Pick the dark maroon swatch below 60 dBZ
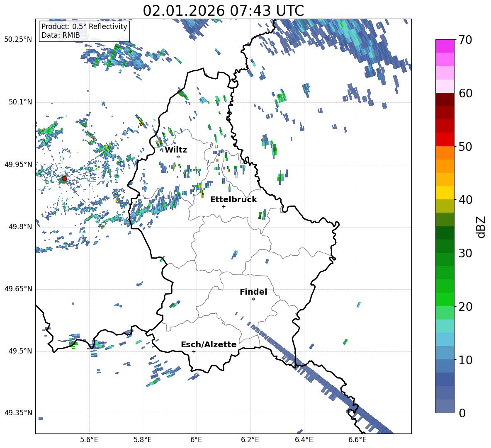This screenshot has width=491, height=448. [445, 99]
